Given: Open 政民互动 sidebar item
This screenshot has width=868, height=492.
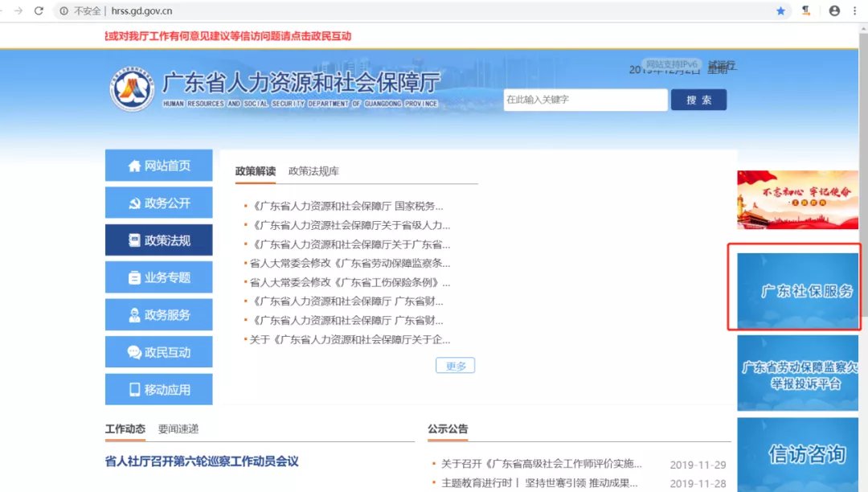Looking at the screenshot, I should click(159, 352).
